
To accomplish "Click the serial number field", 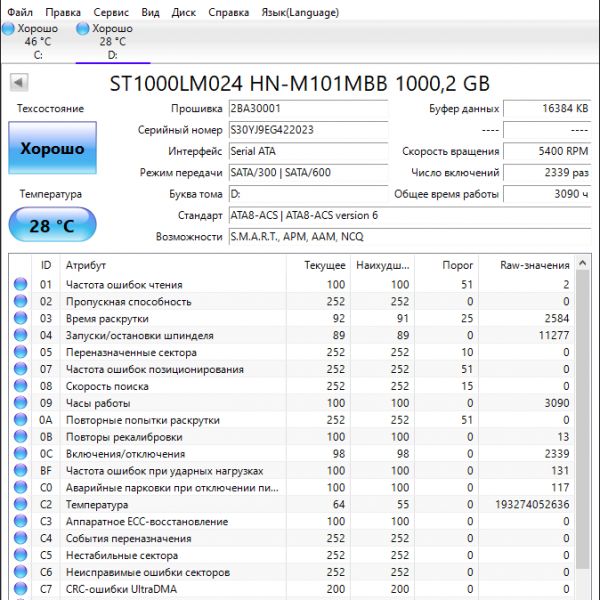I will (306, 130).
